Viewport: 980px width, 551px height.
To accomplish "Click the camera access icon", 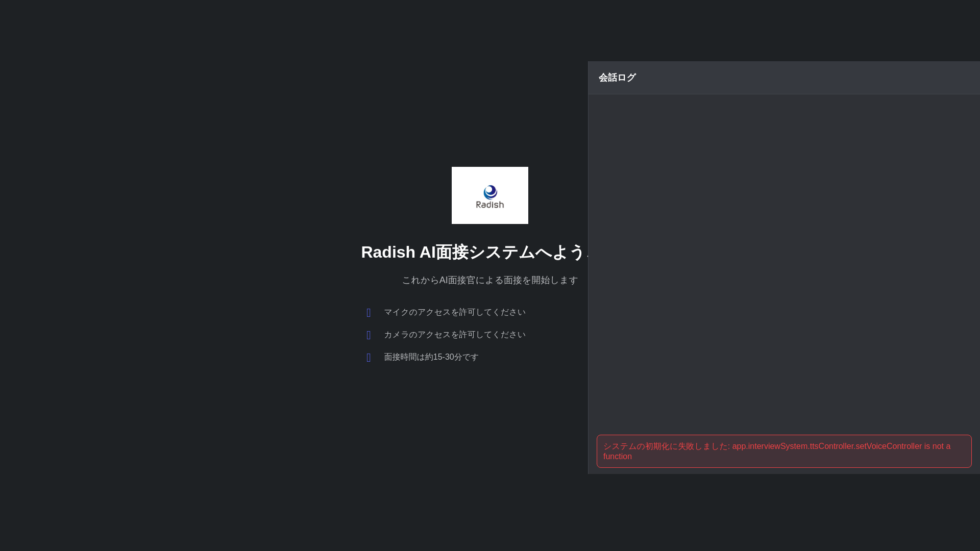I will [369, 335].
